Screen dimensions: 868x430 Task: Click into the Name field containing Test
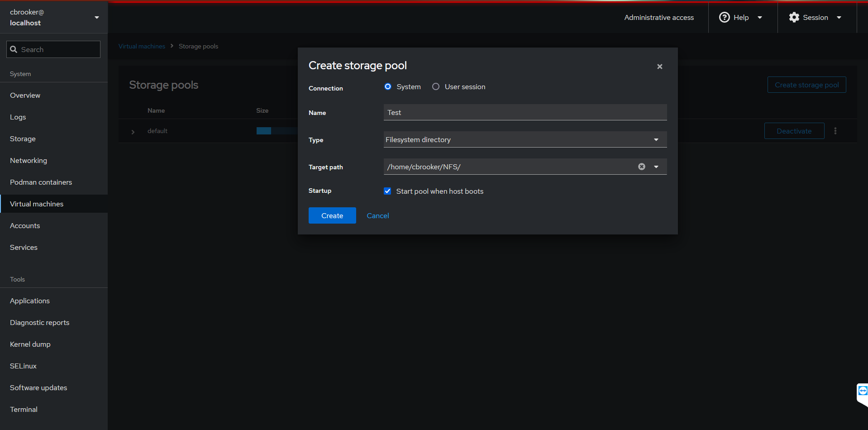[525, 112]
